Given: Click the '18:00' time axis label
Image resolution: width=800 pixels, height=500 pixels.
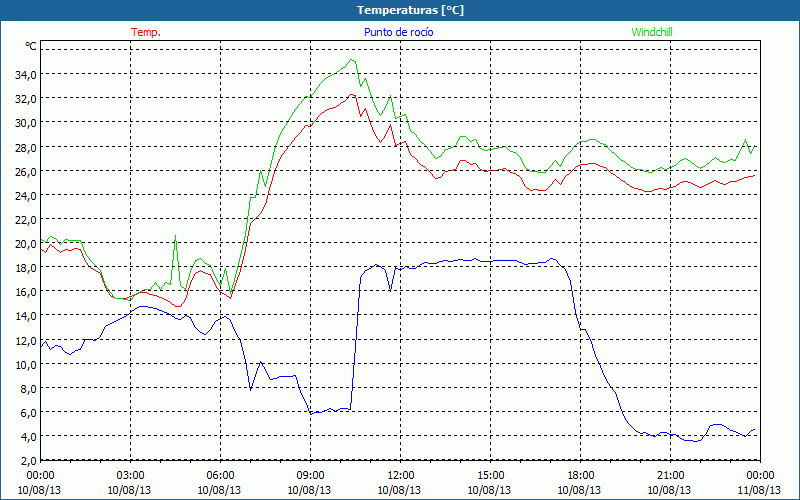Looking at the screenshot, I should pyautogui.click(x=581, y=475).
